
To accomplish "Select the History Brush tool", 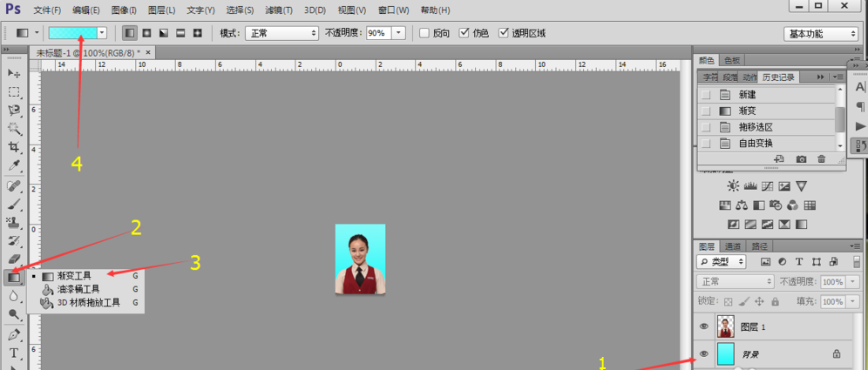I will (14, 241).
